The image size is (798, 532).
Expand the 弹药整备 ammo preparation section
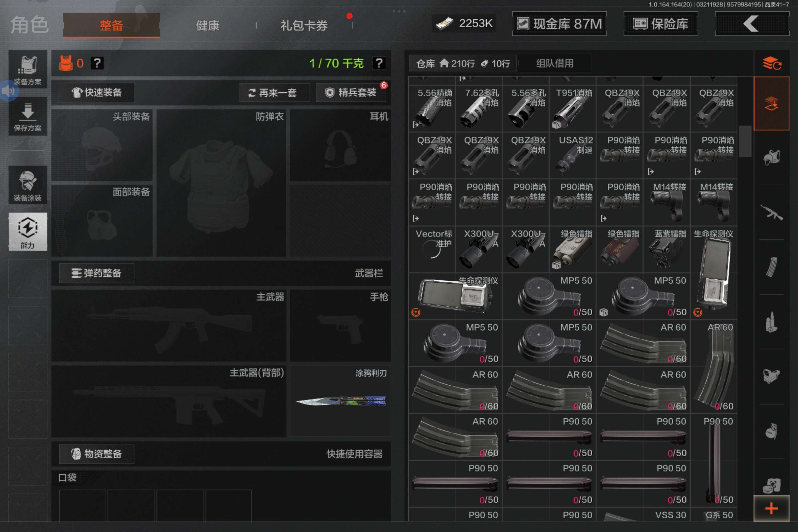click(x=96, y=273)
